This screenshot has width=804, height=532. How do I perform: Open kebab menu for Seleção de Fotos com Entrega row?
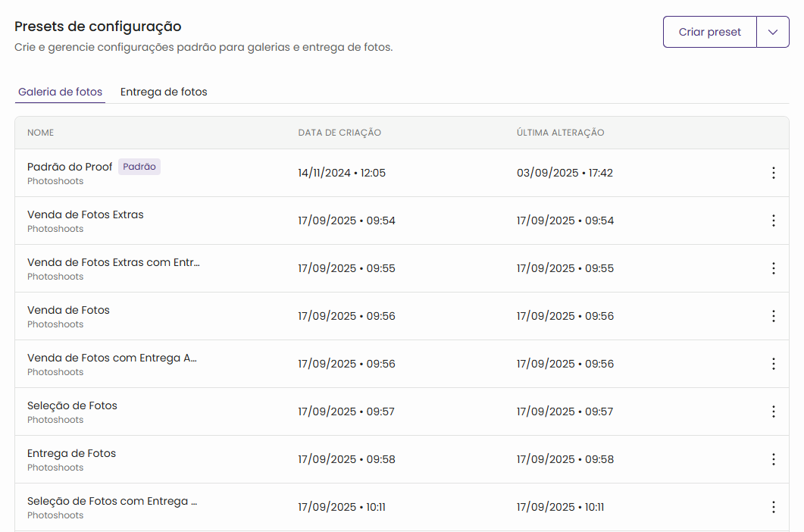point(773,507)
